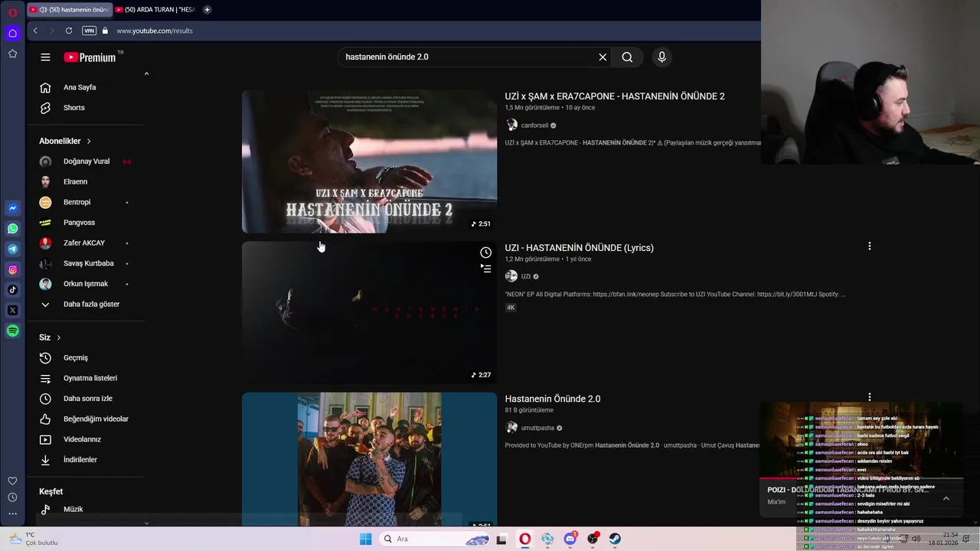This screenshot has width=980, height=551.
Task: Click inside the YouTube search field
Action: tap(467, 57)
